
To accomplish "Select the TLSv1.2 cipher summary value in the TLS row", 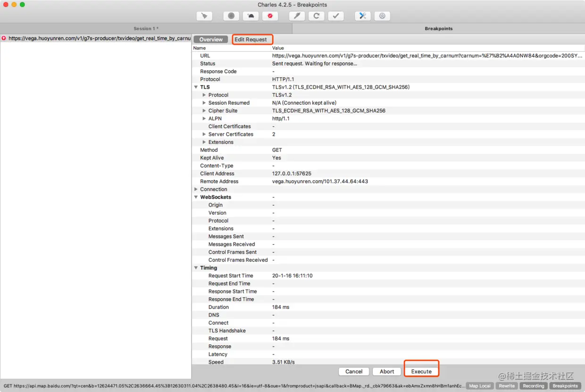I will coord(341,87).
